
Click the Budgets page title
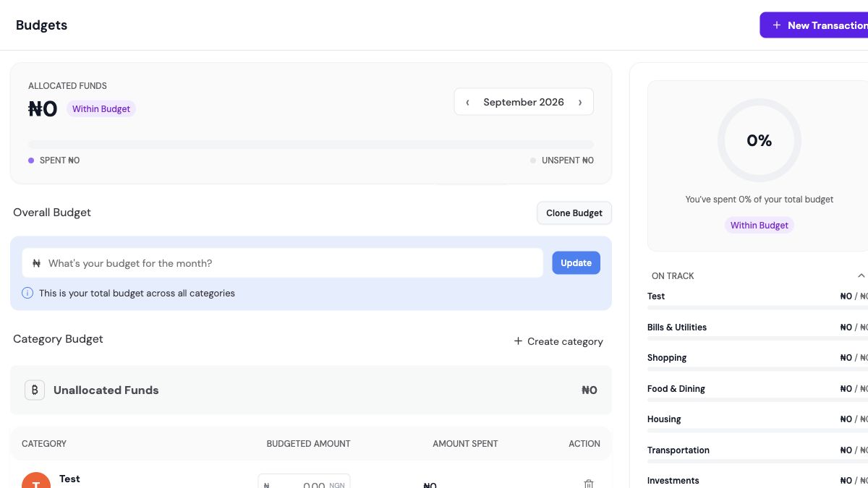pyautogui.click(x=41, y=25)
